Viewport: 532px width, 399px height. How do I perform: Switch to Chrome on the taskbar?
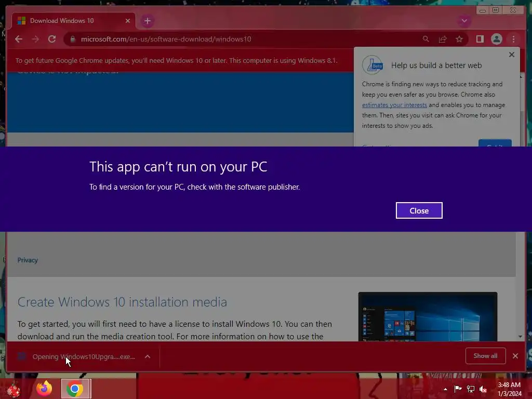(x=75, y=389)
